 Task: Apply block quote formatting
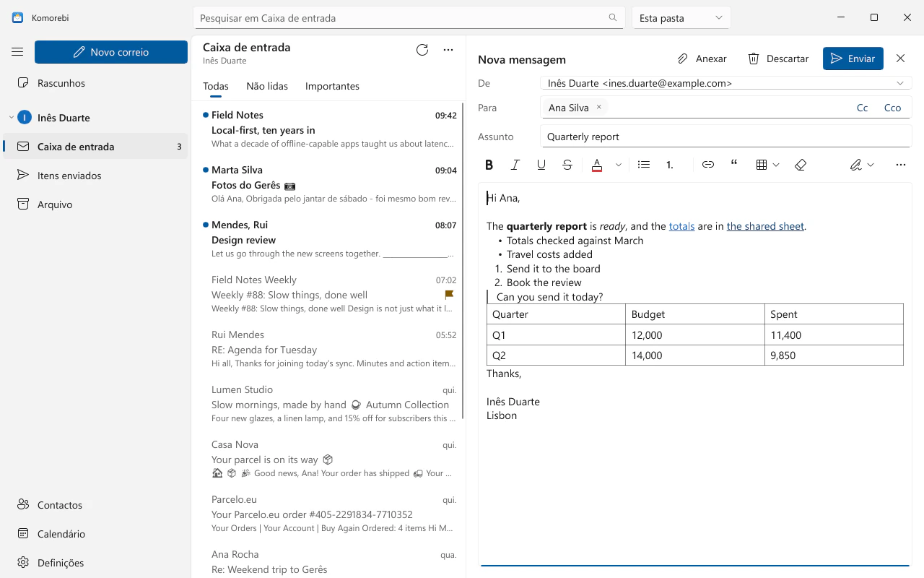(734, 165)
